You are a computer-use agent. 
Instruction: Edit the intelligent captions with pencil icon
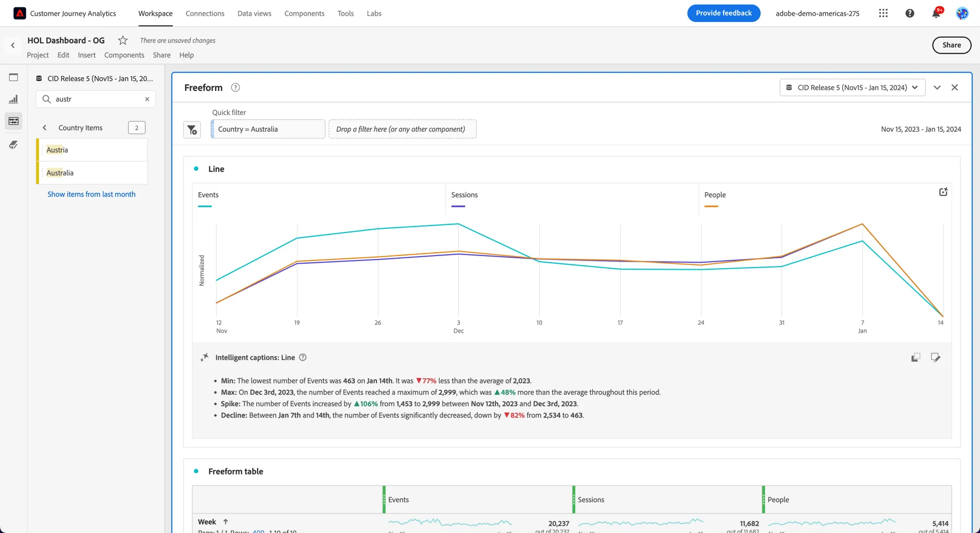tap(936, 357)
